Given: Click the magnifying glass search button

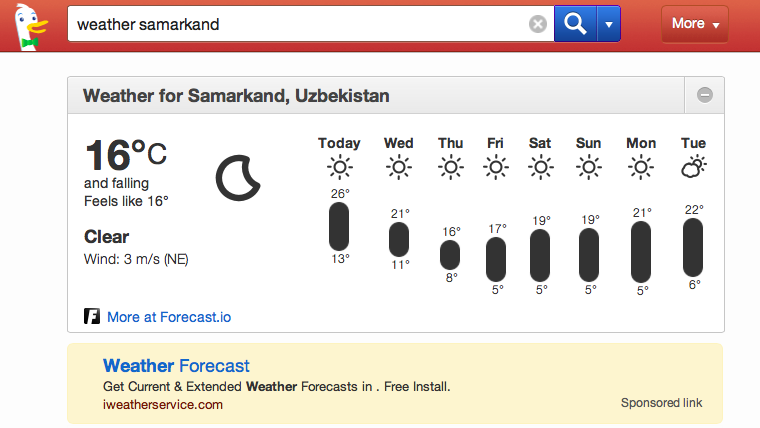Looking at the screenshot, I should [575, 24].
